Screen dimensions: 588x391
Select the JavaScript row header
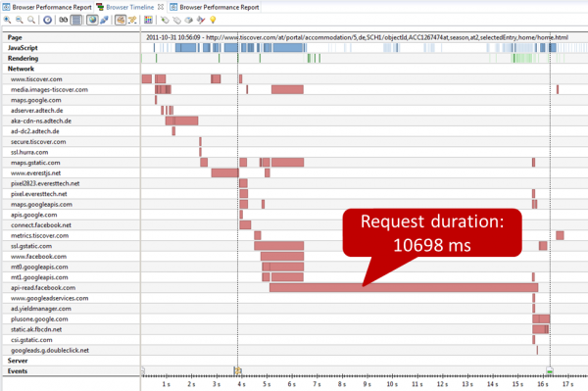[x=72, y=48]
